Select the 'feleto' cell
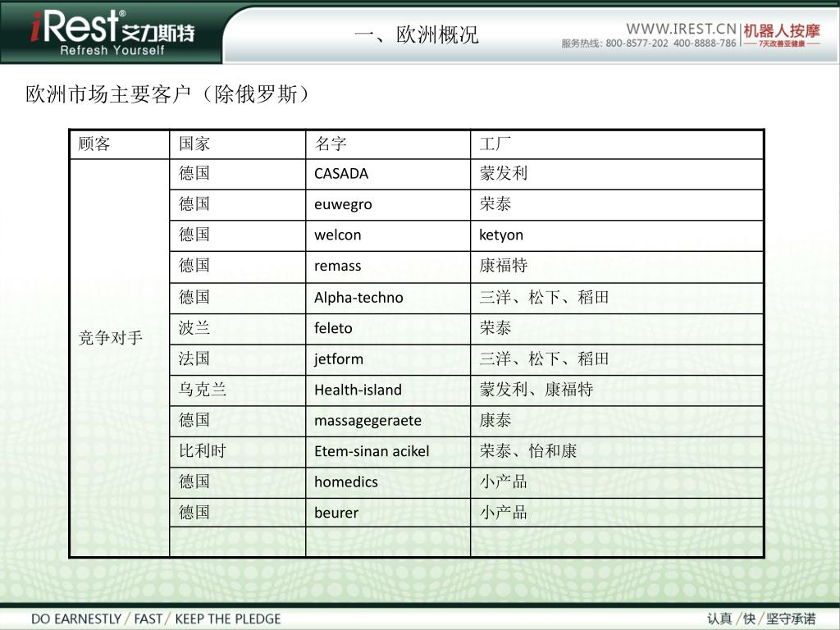840x630 pixels. 388,328
